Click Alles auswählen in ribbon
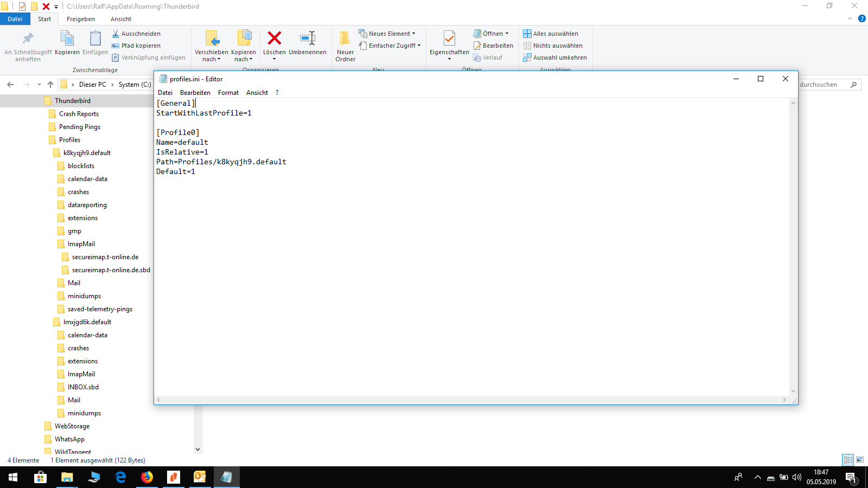 click(551, 34)
